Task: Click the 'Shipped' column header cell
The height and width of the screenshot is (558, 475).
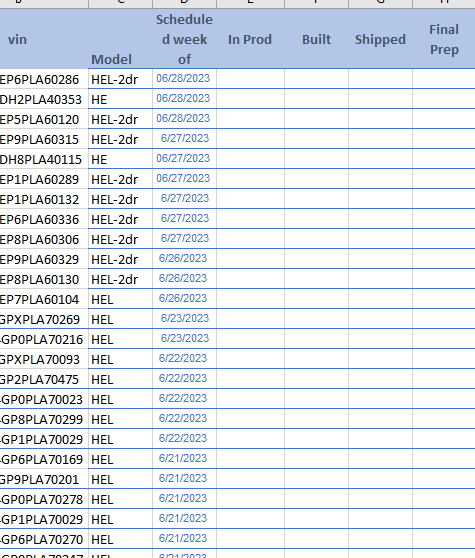Action: 380,39
